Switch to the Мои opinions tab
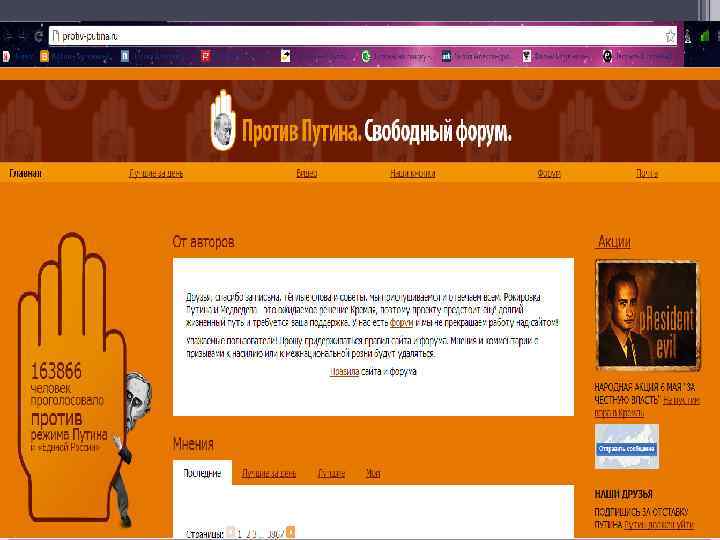Image resolution: width=720 pixels, height=540 pixels. [x=373, y=473]
